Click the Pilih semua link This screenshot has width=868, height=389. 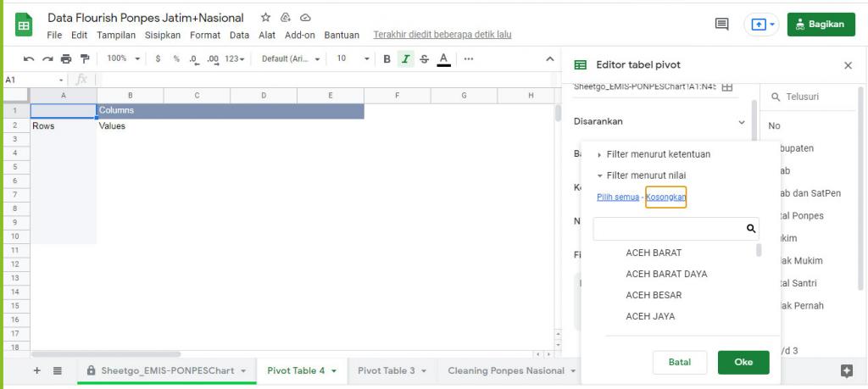click(x=618, y=197)
